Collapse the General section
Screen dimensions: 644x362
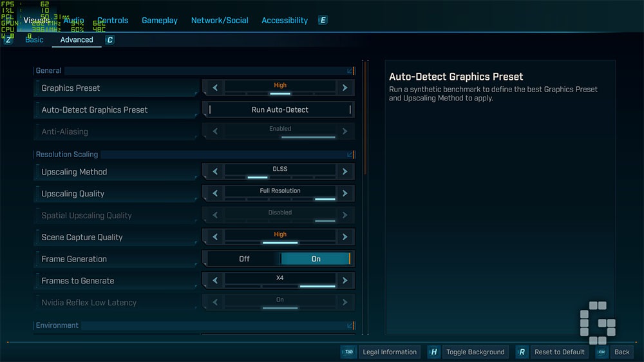coord(350,71)
